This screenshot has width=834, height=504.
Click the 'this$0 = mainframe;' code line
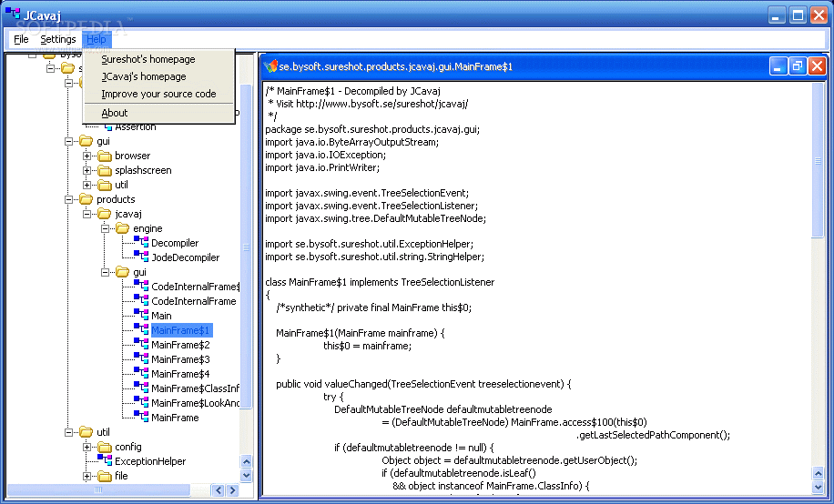367,346
